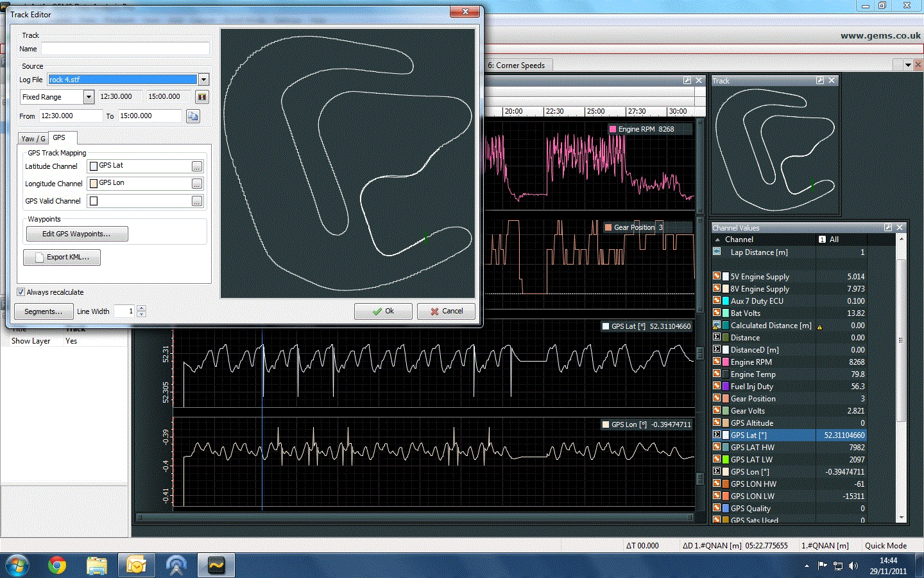Image resolution: width=924 pixels, height=578 pixels.
Task: Click into the track Name input field
Action: (x=125, y=49)
